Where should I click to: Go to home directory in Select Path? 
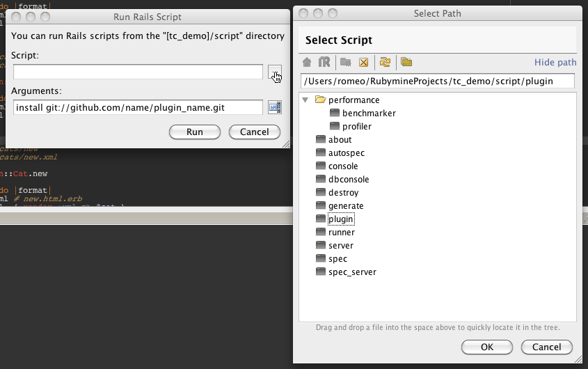coord(307,62)
